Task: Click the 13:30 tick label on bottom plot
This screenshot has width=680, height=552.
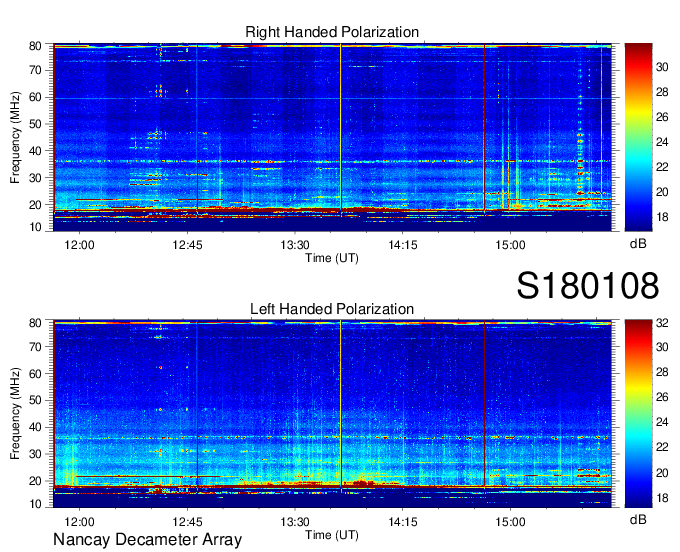Action: [x=295, y=522]
